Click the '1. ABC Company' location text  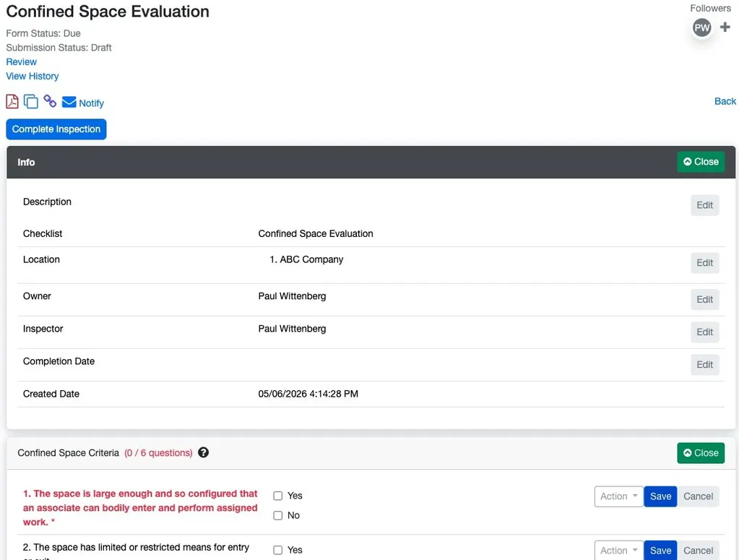[x=306, y=259]
